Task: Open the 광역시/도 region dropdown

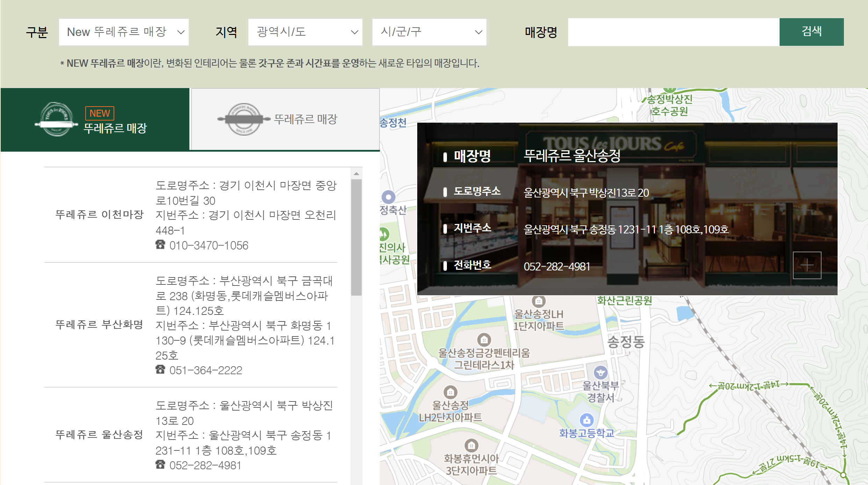Action: tap(305, 32)
